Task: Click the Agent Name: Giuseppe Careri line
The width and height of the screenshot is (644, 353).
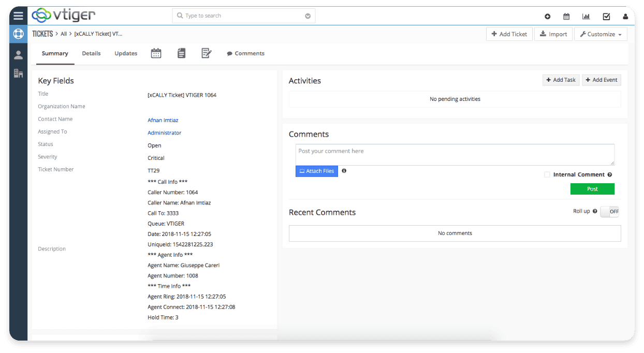Action: point(184,266)
